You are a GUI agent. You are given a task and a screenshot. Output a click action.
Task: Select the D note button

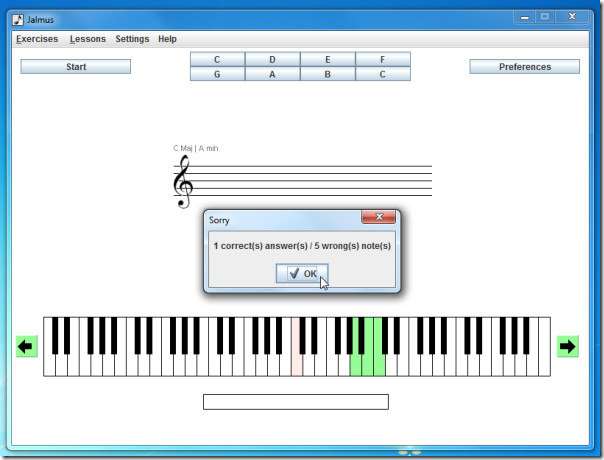[272, 59]
